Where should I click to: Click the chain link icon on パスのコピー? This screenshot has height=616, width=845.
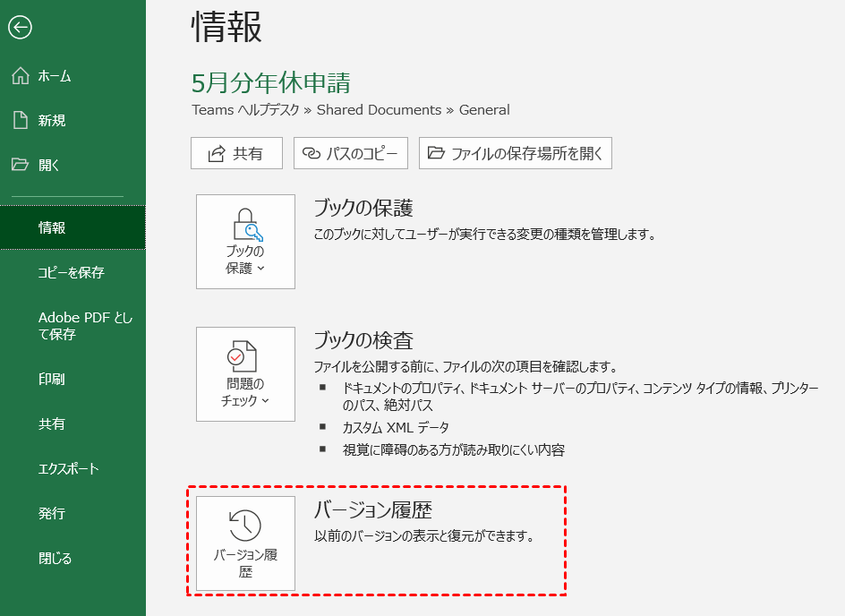[311, 153]
